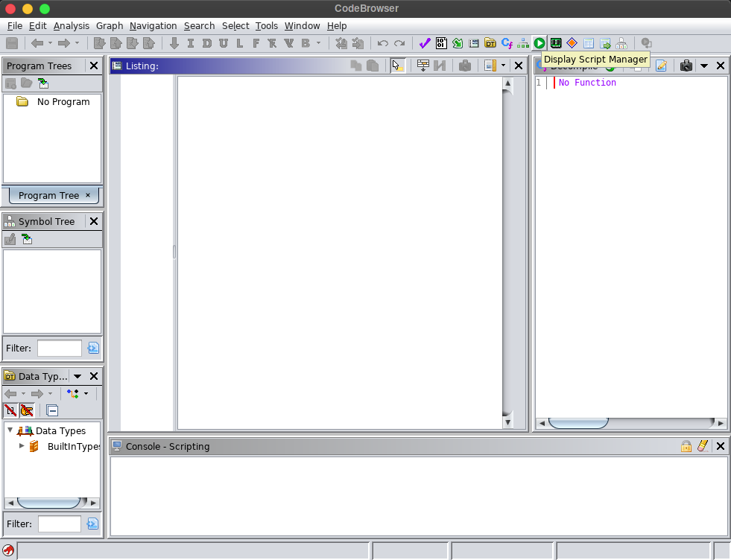731x560 pixels.
Task: Open Bookmarks with the purple checkmark icon
Action: 424,43
